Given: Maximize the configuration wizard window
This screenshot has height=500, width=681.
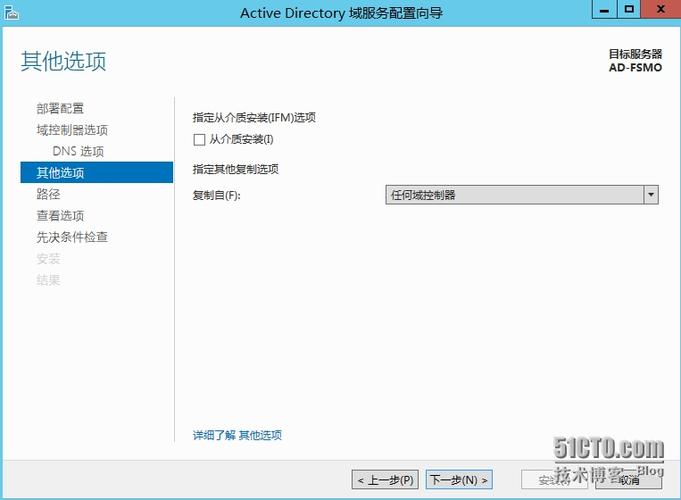Looking at the screenshot, I should (628, 10).
